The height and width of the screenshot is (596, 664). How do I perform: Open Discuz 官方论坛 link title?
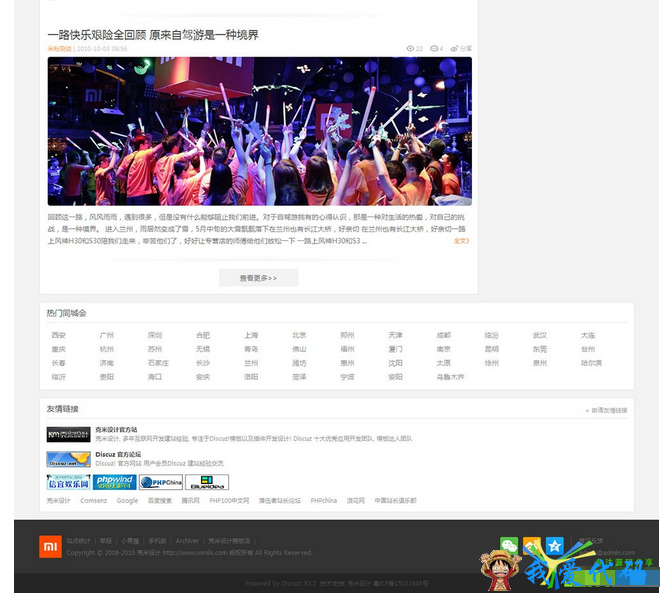[x=118, y=454]
